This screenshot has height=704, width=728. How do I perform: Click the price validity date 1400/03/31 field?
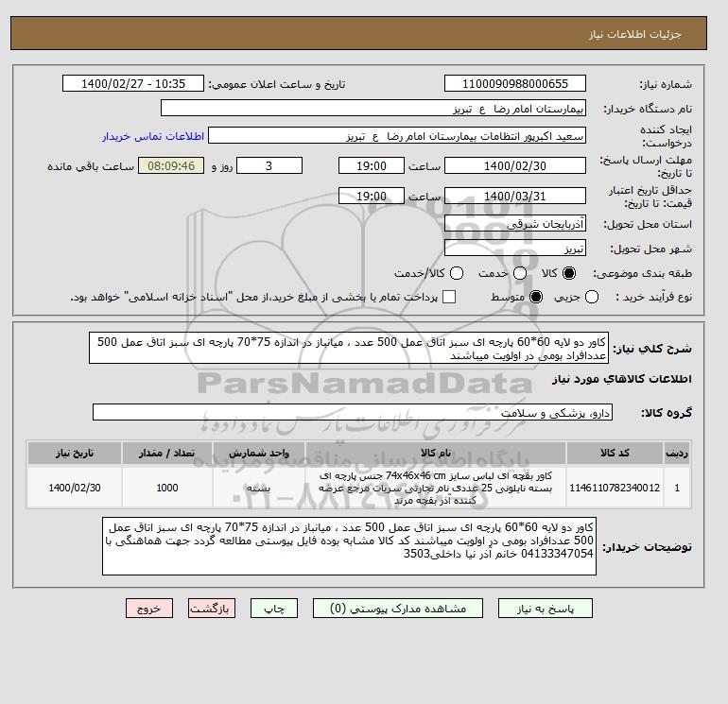(515, 196)
